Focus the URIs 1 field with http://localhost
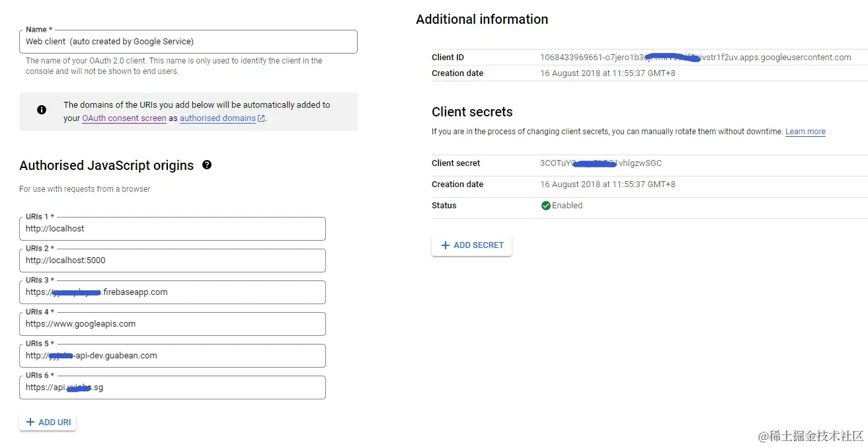Screen dimensions: 868x447 [x=172, y=229]
